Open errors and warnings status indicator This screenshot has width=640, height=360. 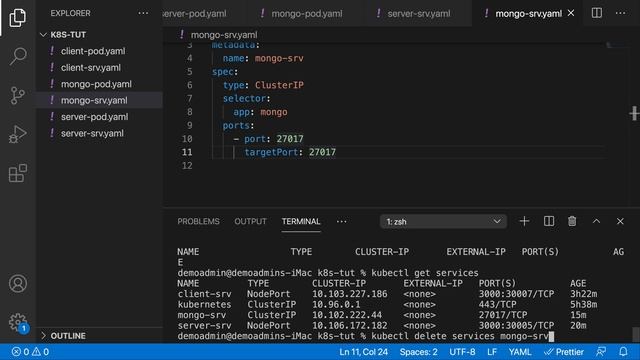tap(30, 352)
